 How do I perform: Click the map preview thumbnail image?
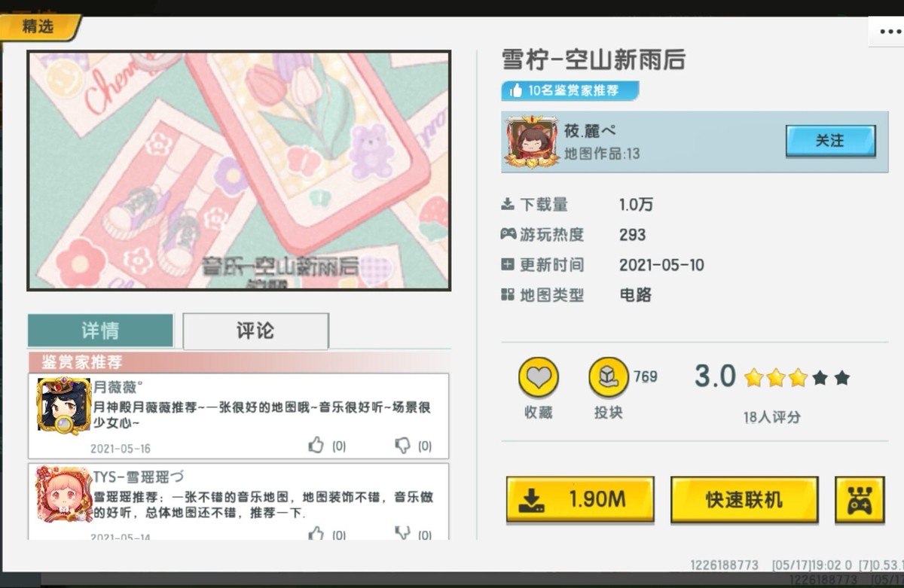239,170
